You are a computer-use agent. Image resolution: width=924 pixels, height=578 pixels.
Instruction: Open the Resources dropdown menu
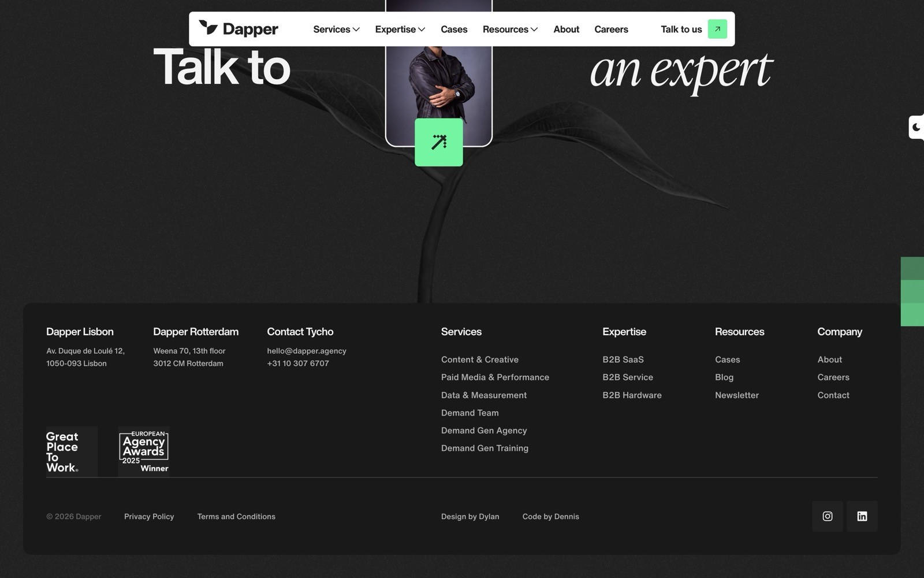(509, 29)
